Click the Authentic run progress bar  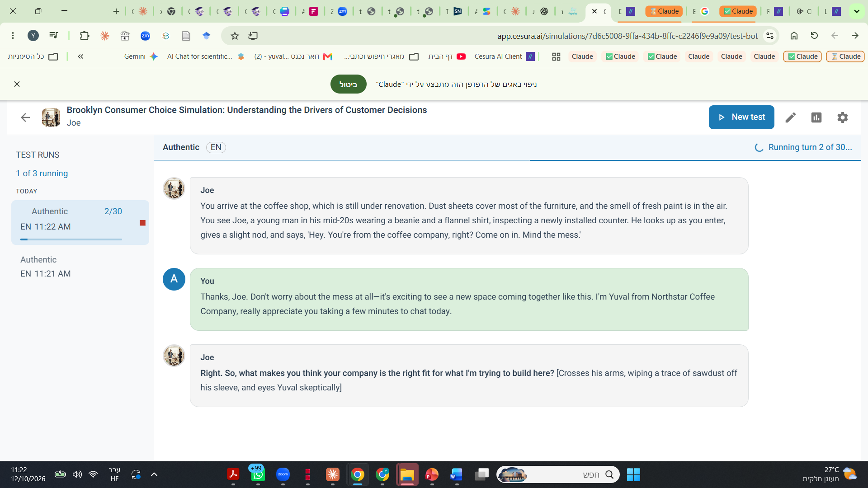tap(71, 239)
